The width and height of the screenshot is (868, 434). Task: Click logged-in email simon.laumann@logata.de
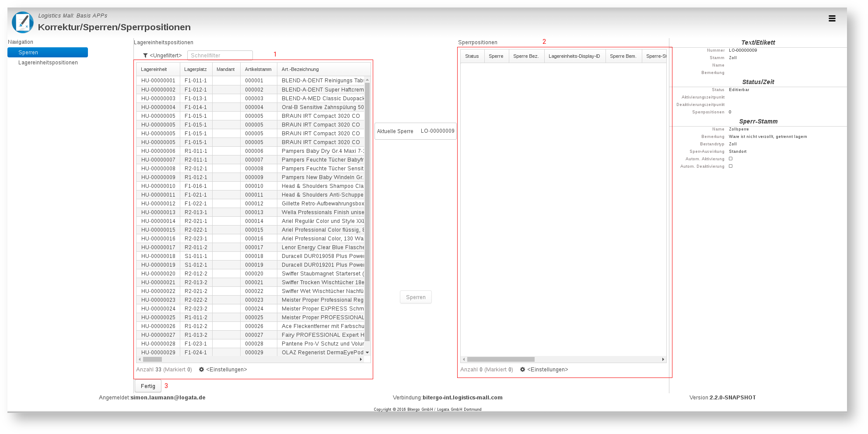(x=168, y=398)
